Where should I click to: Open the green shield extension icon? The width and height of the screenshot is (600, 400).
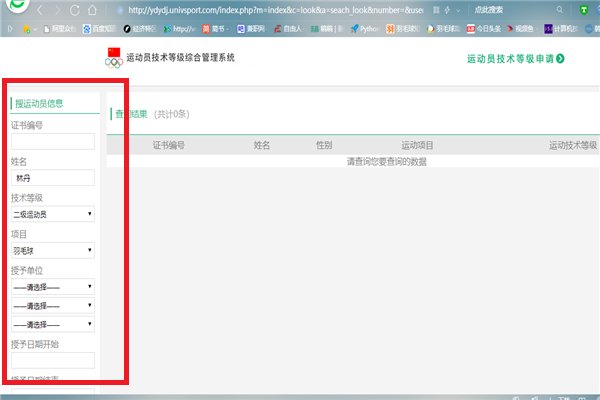coord(584,10)
